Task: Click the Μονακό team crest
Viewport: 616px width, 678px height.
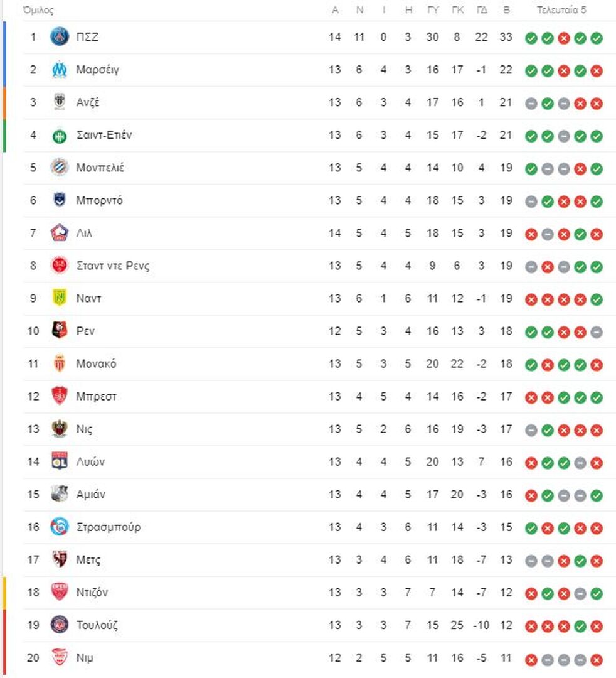Action: (59, 363)
